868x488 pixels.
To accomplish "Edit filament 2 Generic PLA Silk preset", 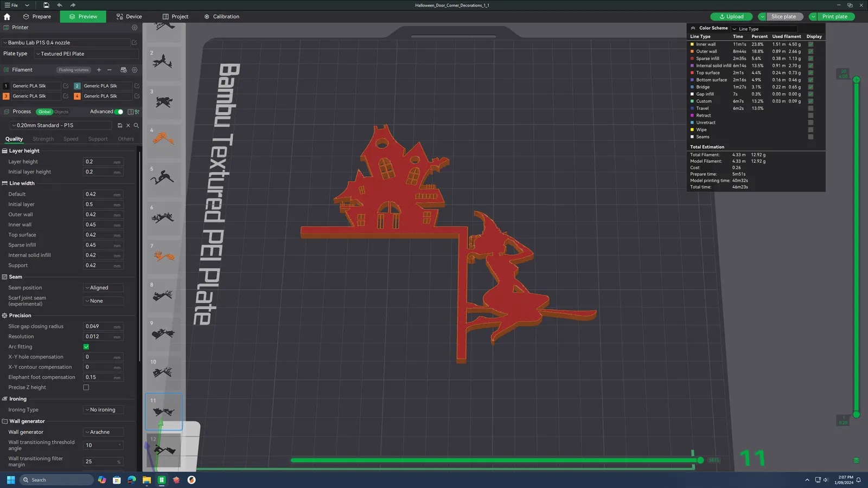I will 137,86.
